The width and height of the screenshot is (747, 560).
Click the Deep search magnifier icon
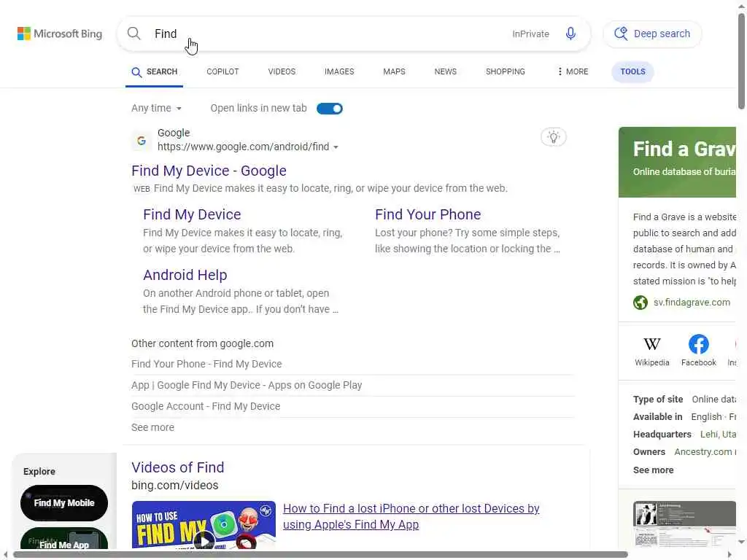[x=621, y=34]
